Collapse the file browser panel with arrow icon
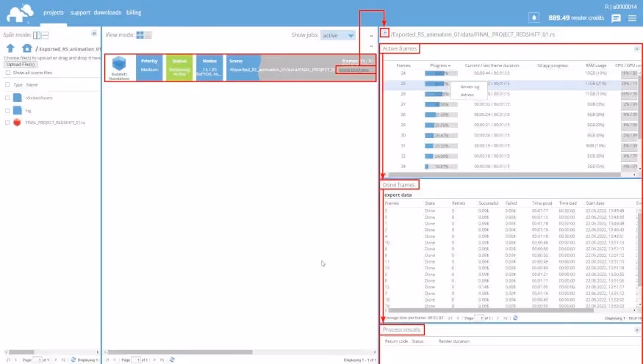 tap(94, 33)
